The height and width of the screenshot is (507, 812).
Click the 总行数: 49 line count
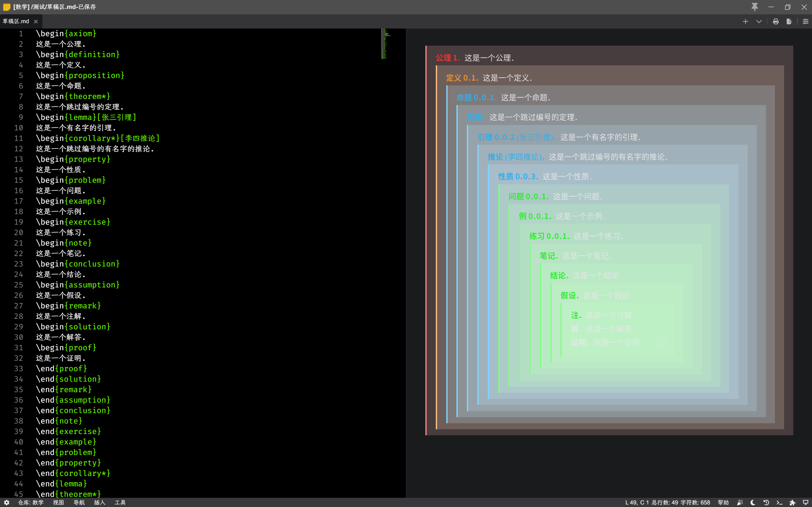pyautogui.click(x=665, y=502)
